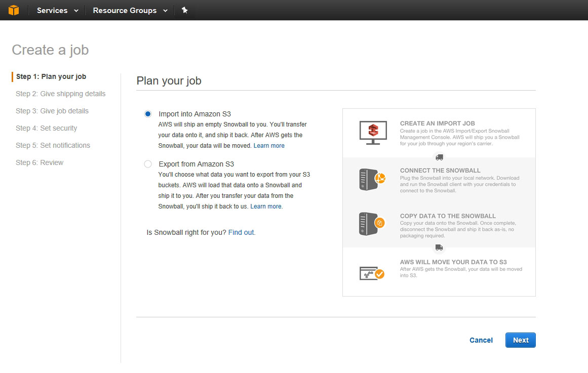Click the Connect the Snowball device icon
Image resolution: width=588 pixels, height=373 pixels.
tap(372, 179)
